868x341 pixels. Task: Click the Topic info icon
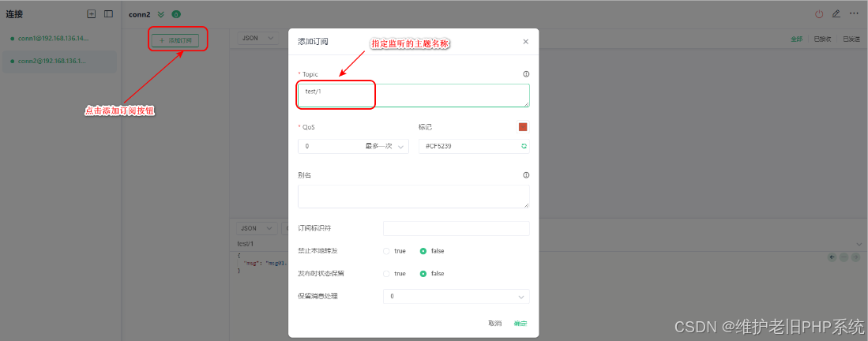point(526,74)
